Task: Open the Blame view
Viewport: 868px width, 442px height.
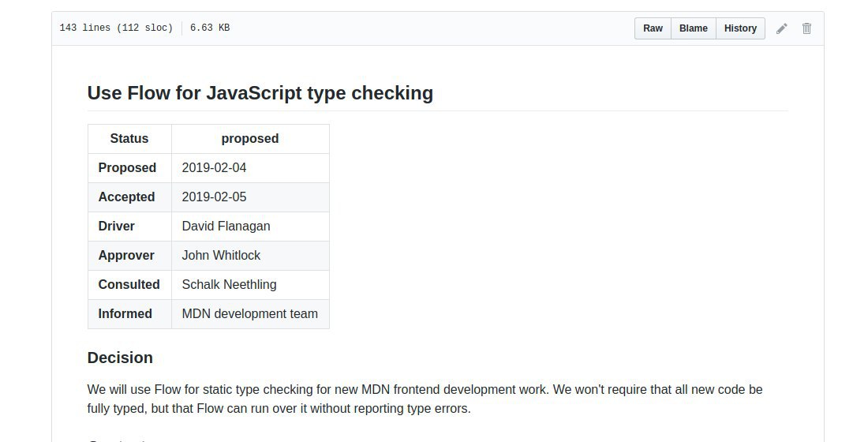Action: 693,28
